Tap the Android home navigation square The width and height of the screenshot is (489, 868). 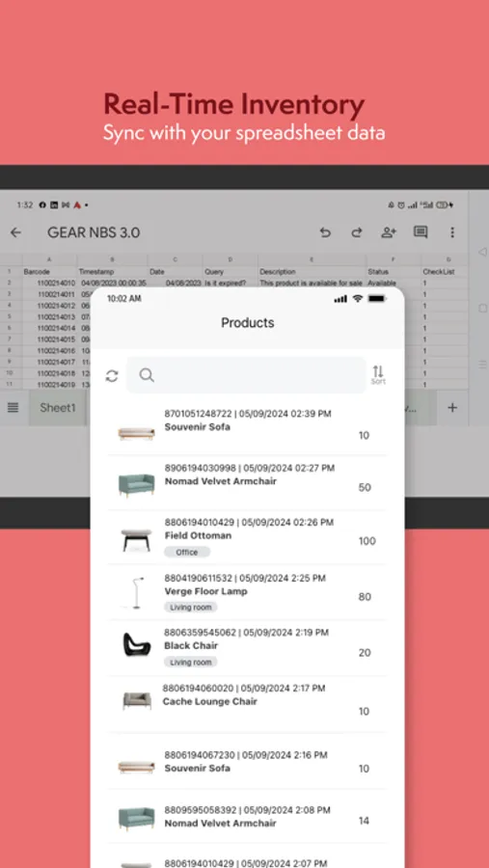(x=482, y=308)
